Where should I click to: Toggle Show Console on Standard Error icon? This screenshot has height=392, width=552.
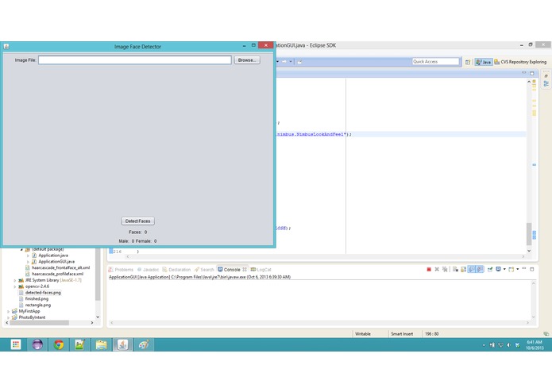point(480,269)
